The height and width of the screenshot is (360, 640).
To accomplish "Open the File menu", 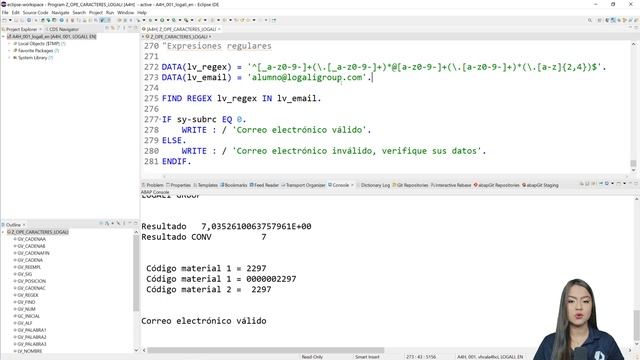I will [x=5, y=13].
